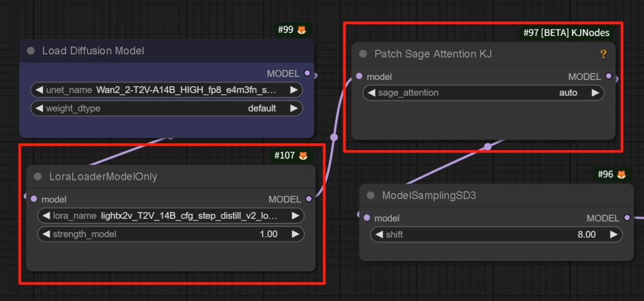Click the ModelSamplingSD3 title text

tap(429, 195)
